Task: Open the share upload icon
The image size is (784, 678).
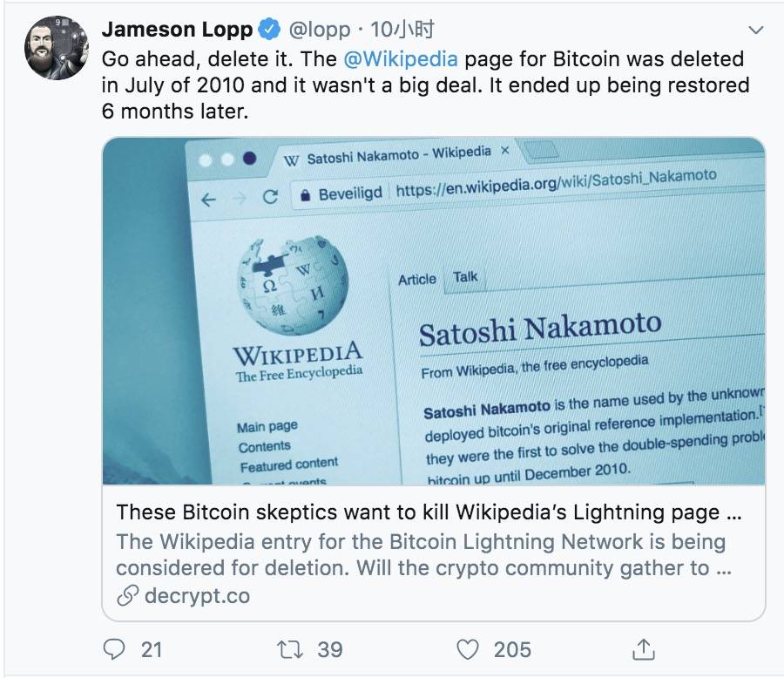Action: tap(644, 649)
